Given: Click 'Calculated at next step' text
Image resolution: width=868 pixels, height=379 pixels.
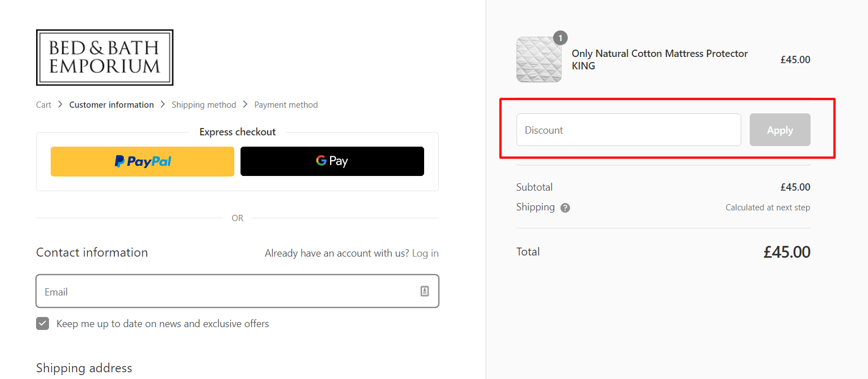Looking at the screenshot, I should tap(768, 208).
